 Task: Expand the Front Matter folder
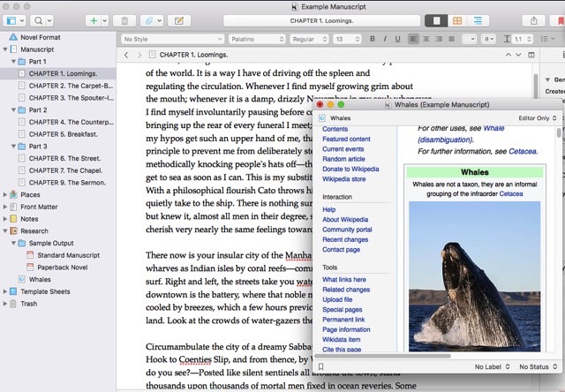click(x=5, y=207)
